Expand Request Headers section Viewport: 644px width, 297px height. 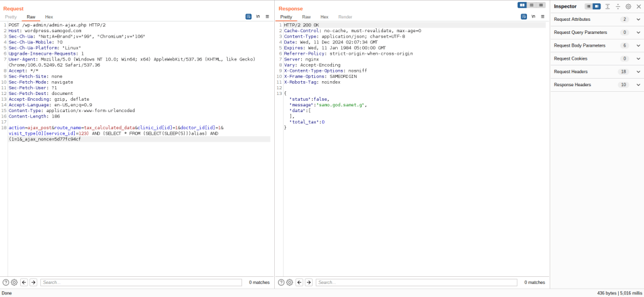[x=638, y=72]
